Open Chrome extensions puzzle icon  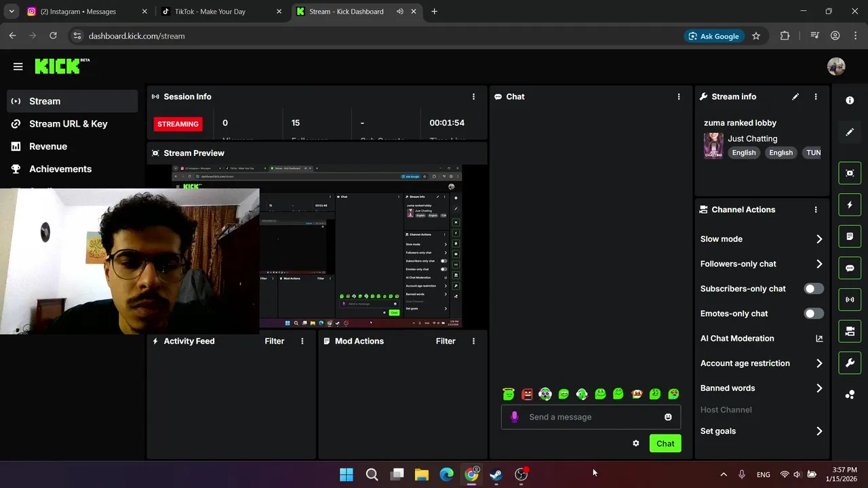pos(785,36)
